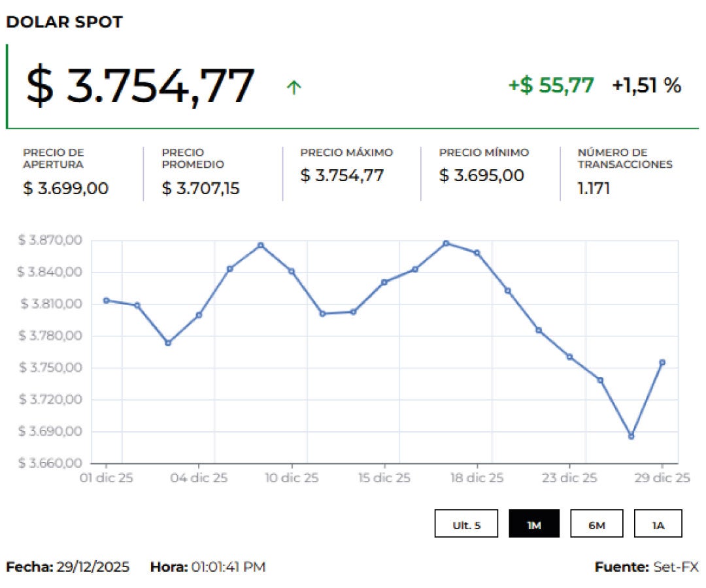Click the green +$ 55,77 change value
Screen dimensions: 706x588
coord(551,85)
